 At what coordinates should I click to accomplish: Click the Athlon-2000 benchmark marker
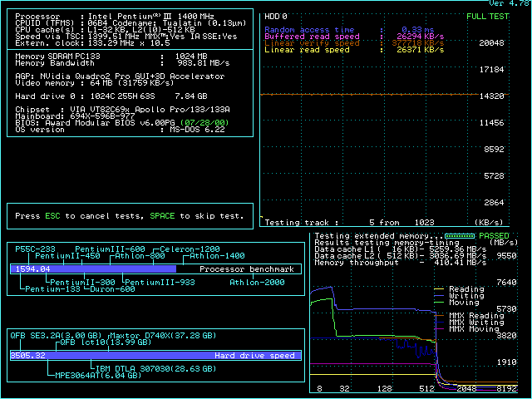pyautogui.click(x=257, y=282)
